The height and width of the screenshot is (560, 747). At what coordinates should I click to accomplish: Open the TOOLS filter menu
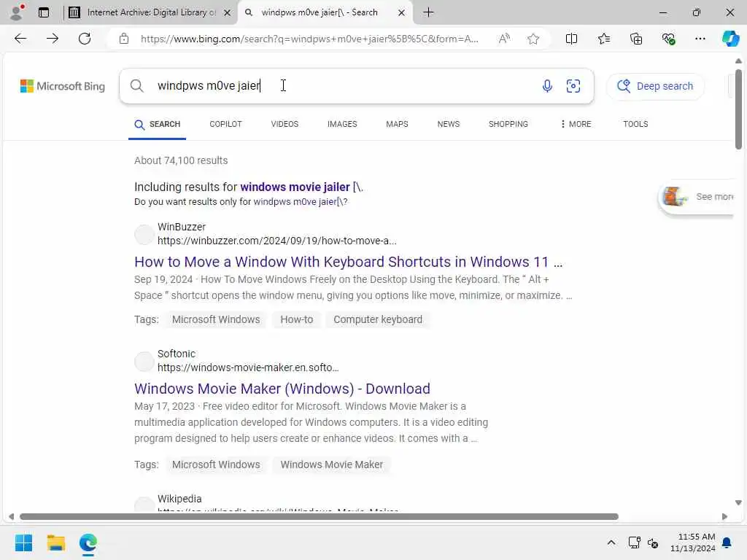pos(635,124)
